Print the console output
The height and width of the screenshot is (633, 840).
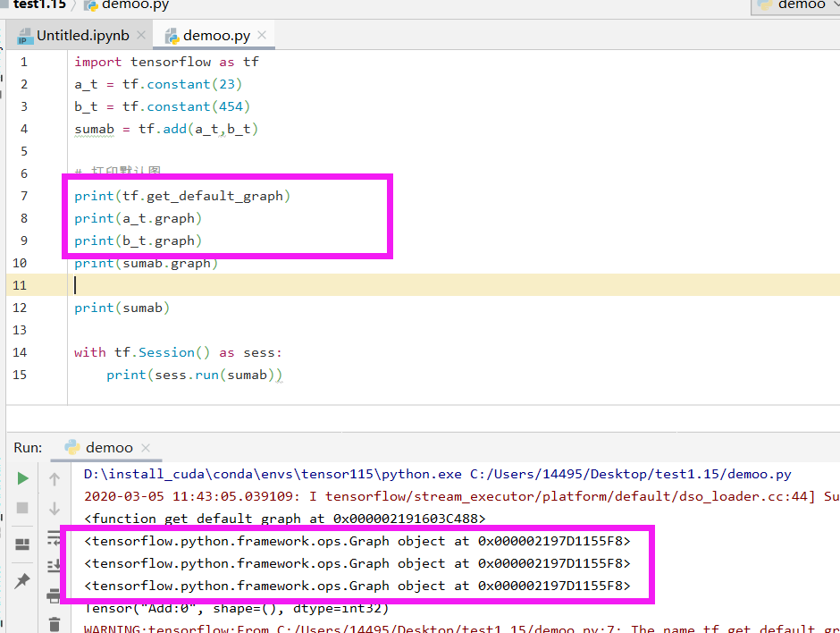pos(55,595)
